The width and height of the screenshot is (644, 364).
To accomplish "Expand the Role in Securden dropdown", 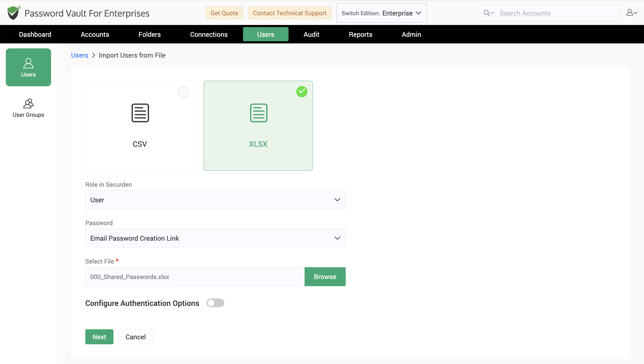I will point(215,200).
